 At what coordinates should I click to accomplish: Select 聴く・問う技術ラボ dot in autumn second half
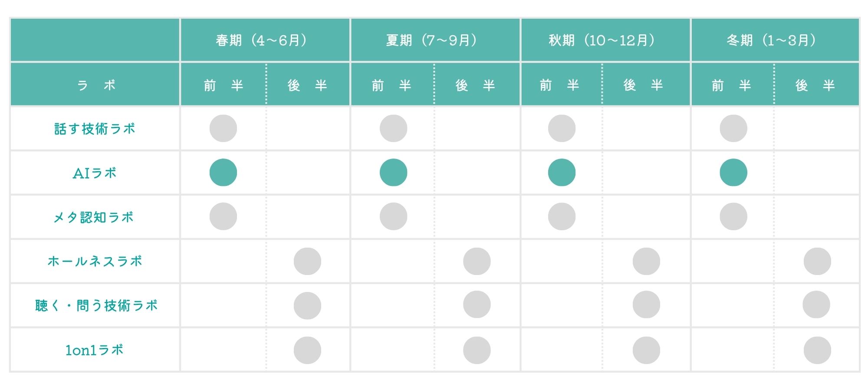tap(646, 305)
